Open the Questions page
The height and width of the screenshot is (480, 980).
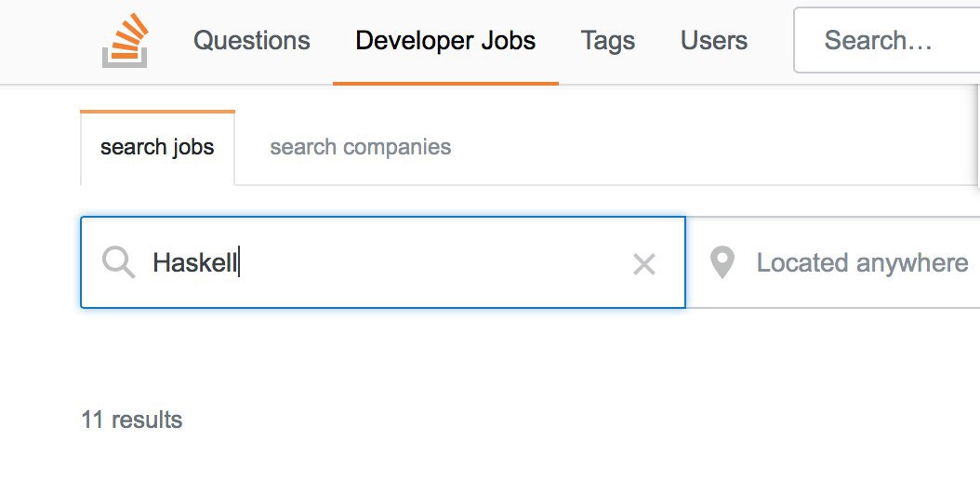(x=252, y=41)
